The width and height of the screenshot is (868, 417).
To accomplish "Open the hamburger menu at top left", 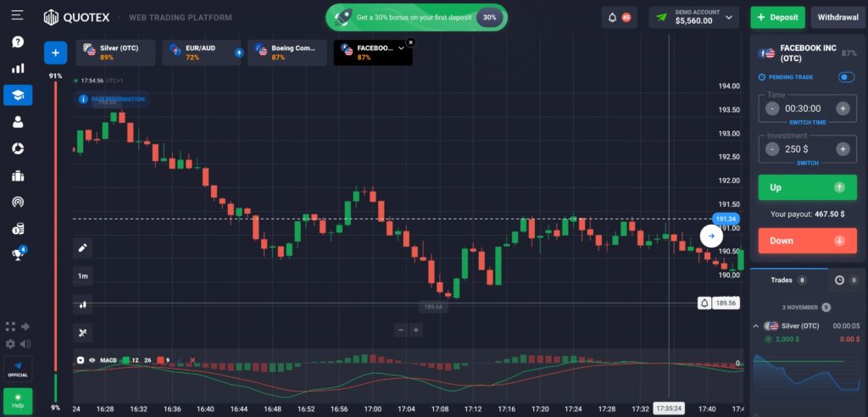I will pyautogui.click(x=17, y=14).
